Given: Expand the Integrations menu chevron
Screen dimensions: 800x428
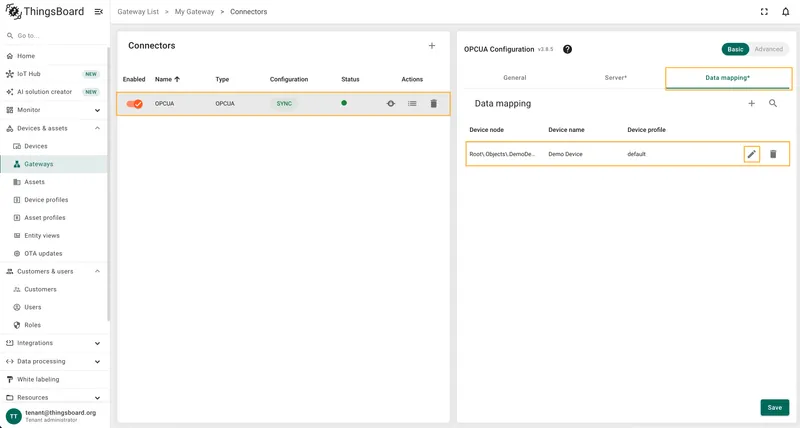Looking at the screenshot, I should click(97, 343).
